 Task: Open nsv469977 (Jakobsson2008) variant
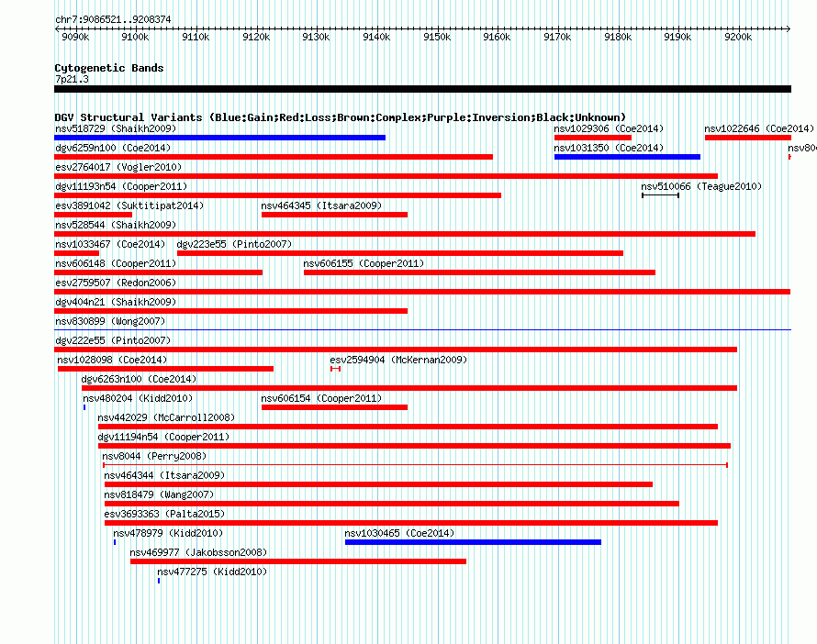pyautogui.click(x=198, y=552)
